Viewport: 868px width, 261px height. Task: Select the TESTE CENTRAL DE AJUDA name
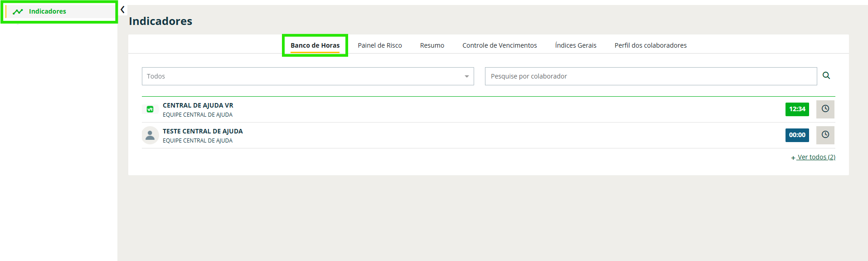[203, 131]
